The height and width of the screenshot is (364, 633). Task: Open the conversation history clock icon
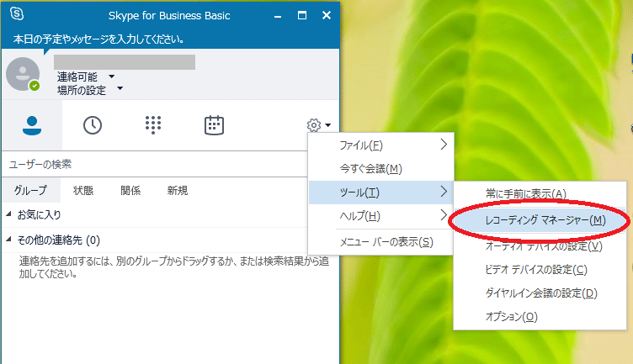tap(93, 125)
